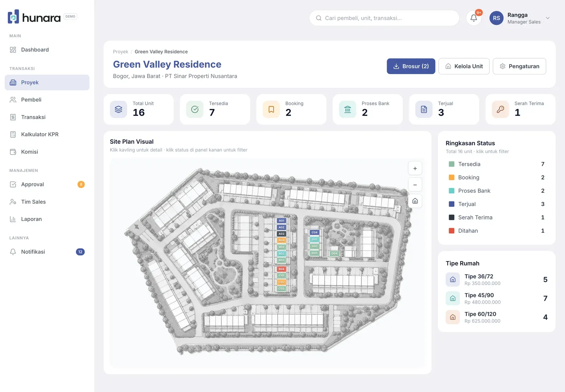565x392 pixels.
Task: Click the Tipe 36/72 house icon
Action: click(x=453, y=280)
